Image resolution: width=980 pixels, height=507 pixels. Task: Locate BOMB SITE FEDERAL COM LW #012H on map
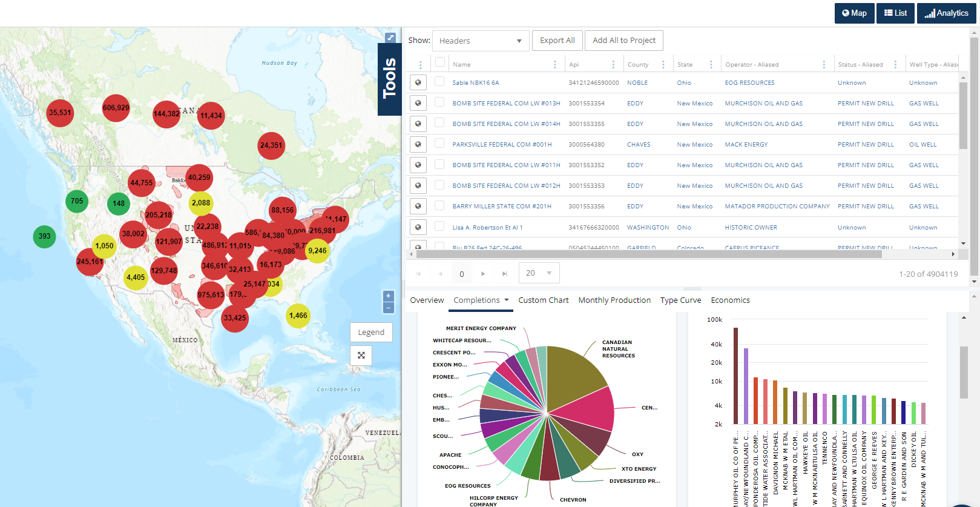coord(418,185)
